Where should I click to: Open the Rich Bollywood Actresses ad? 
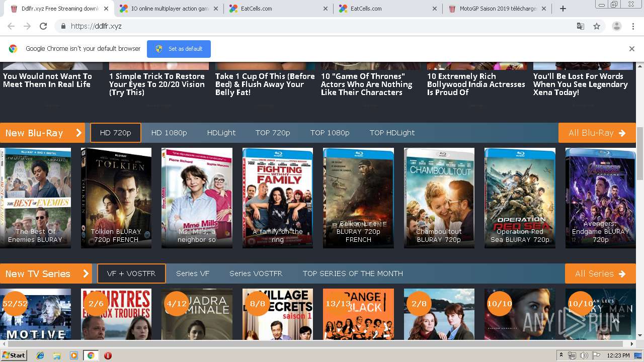(x=476, y=84)
